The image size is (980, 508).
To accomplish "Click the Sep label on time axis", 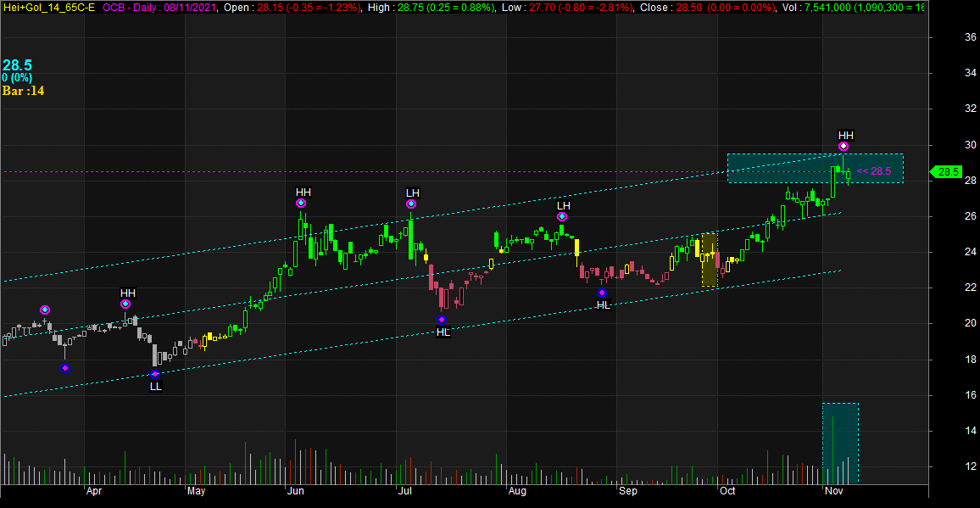I will pos(628,491).
